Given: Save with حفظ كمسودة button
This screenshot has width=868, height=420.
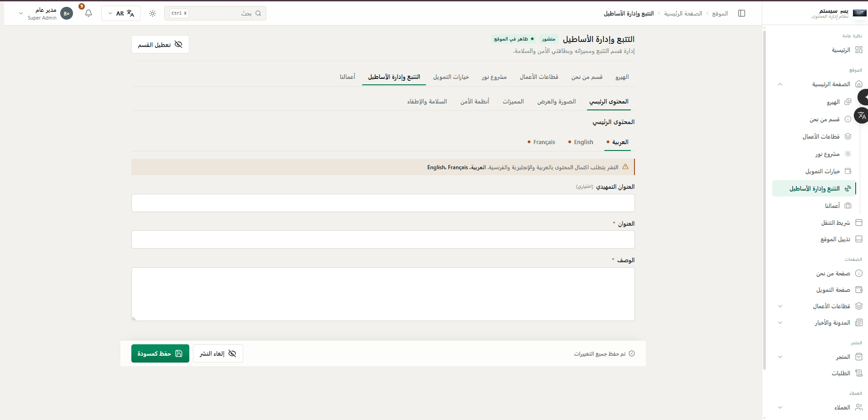Looking at the screenshot, I should click(x=160, y=353).
